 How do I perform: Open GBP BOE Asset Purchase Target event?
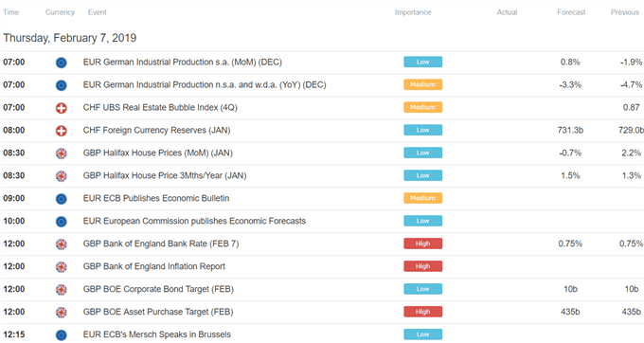pyautogui.click(x=158, y=312)
